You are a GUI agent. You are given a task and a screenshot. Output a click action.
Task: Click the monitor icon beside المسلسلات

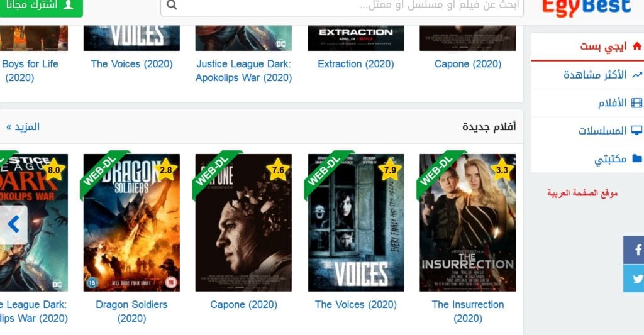coord(636,131)
